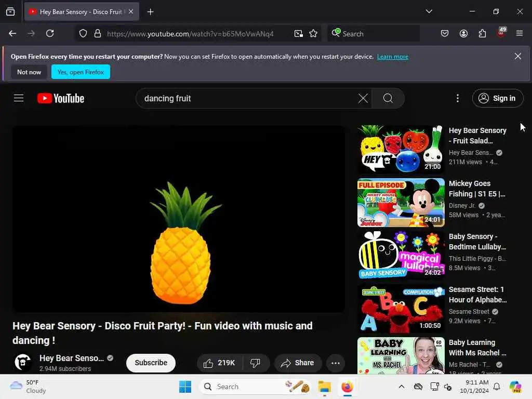The width and height of the screenshot is (532, 399).
Task: Open the Firefox application menu
Action: pos(520,33)
